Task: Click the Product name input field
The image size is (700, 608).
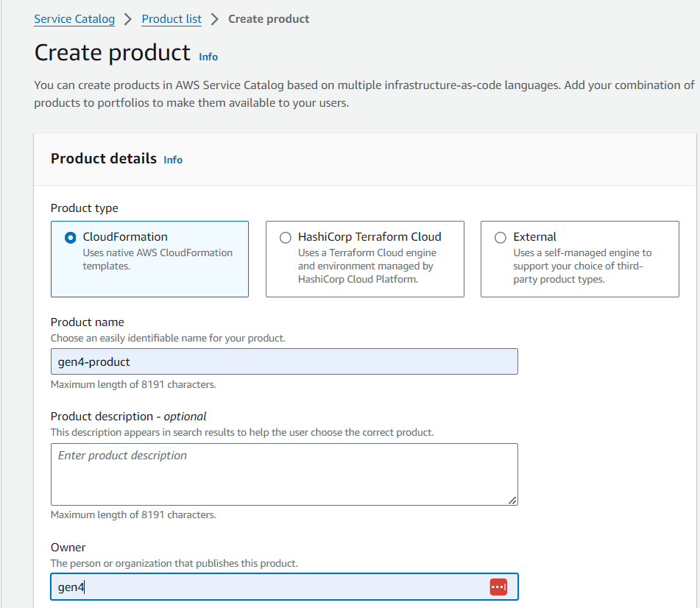Action: (284, 361)
